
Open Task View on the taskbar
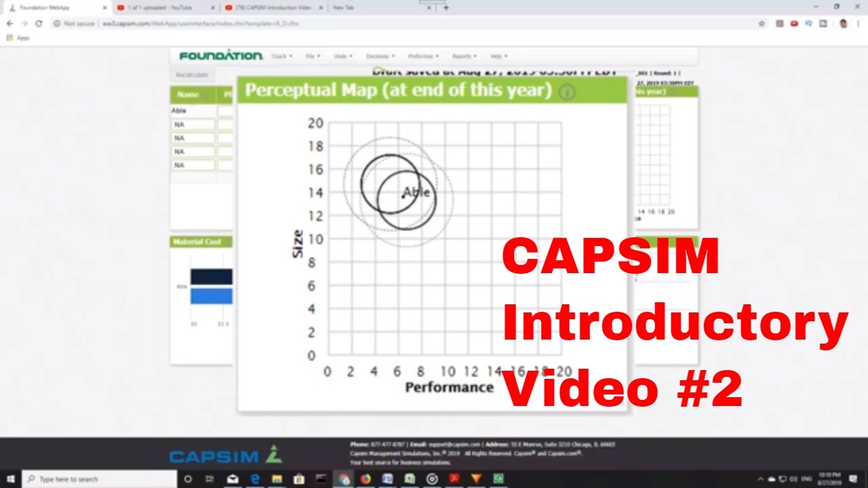click(210, 479)
